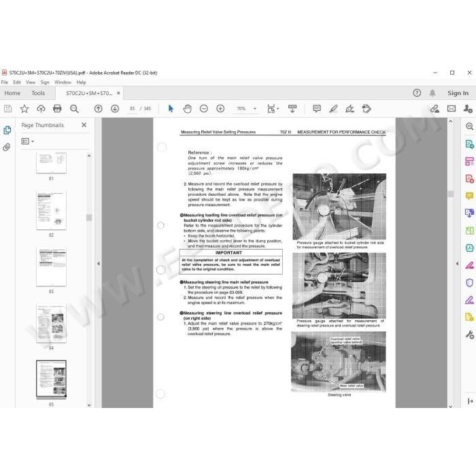Open the sign document tool
This screenshot has height=476, width=476.
pyautogui.click(x=350, y=109)
